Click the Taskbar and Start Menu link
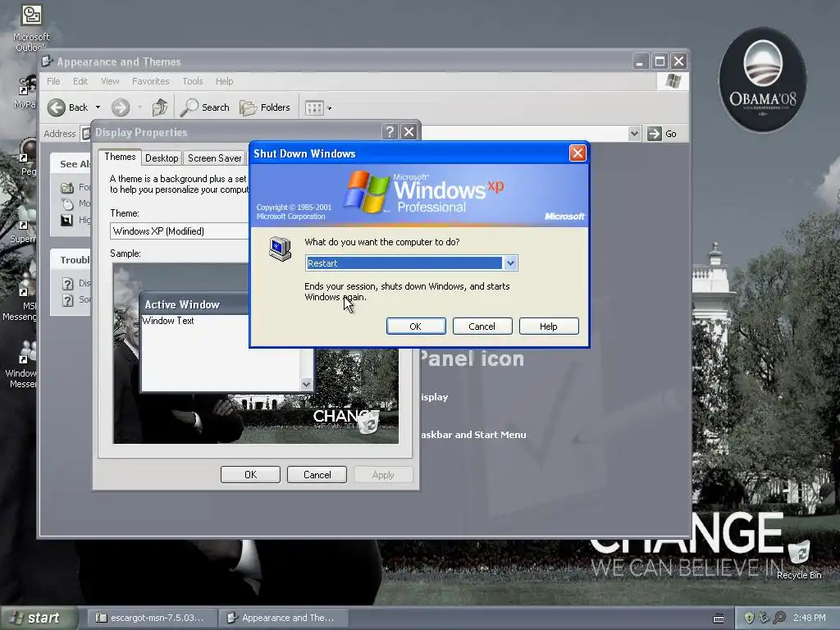 (x=473, y=435)
